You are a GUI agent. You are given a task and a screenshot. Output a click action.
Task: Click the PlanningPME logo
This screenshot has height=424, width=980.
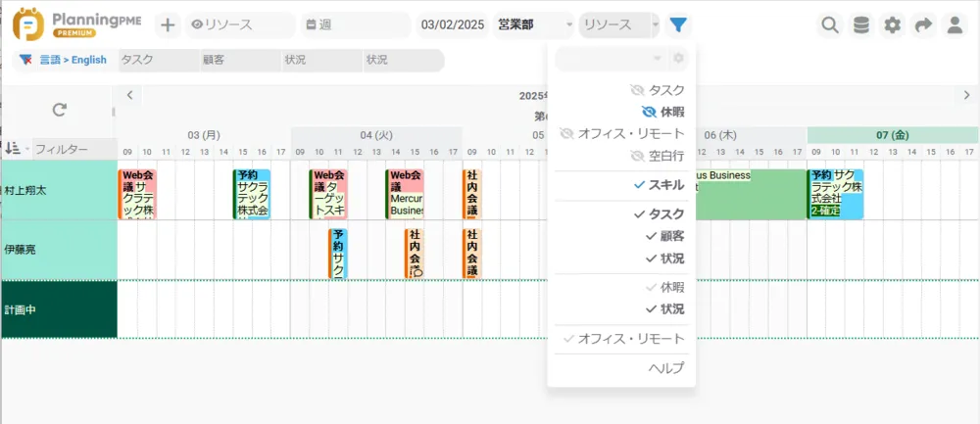click(76, 25)
